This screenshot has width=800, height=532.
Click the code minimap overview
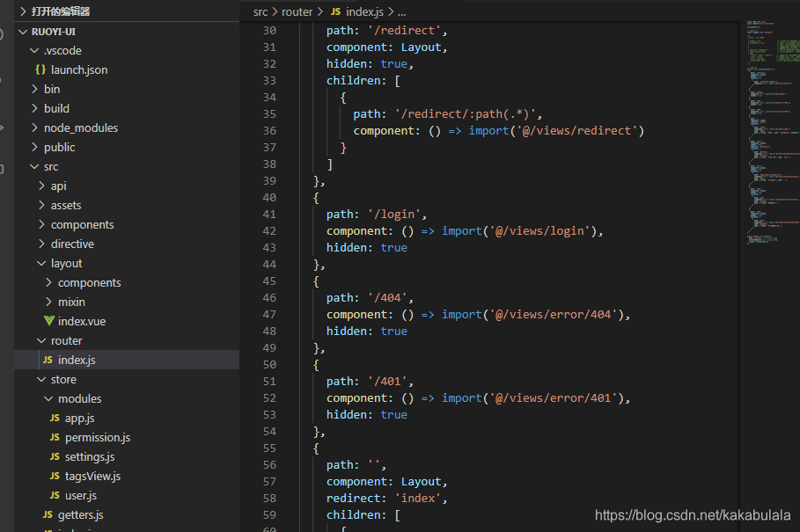pyautogui.click(x=770, y=133)
